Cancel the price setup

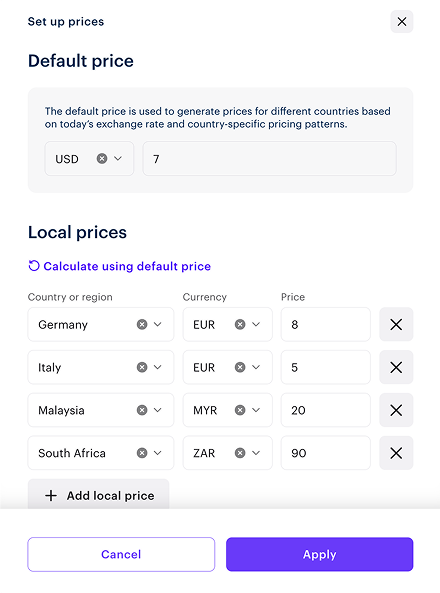pyautogui.click(x=121, y=554)
